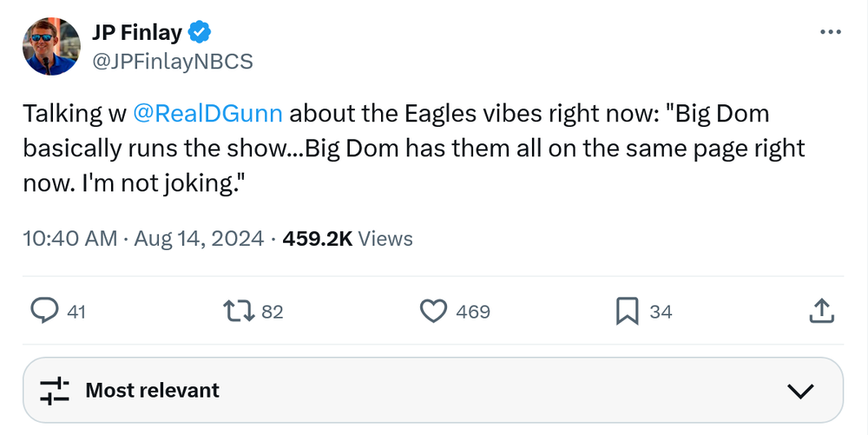The width and height of the screenshot is (868, 435).
Task: Click the reply speech bubble icon
Action: tap(45, 311)
